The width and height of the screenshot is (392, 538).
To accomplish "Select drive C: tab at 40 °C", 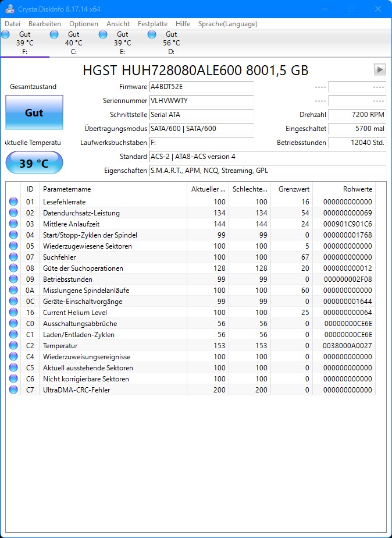I will pyautogui.click(x=74, y=43).
